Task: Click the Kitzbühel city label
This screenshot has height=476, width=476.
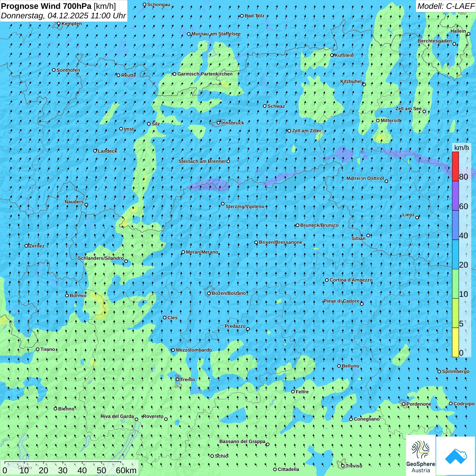Action: pyautogui.click(x=351, y=81)
